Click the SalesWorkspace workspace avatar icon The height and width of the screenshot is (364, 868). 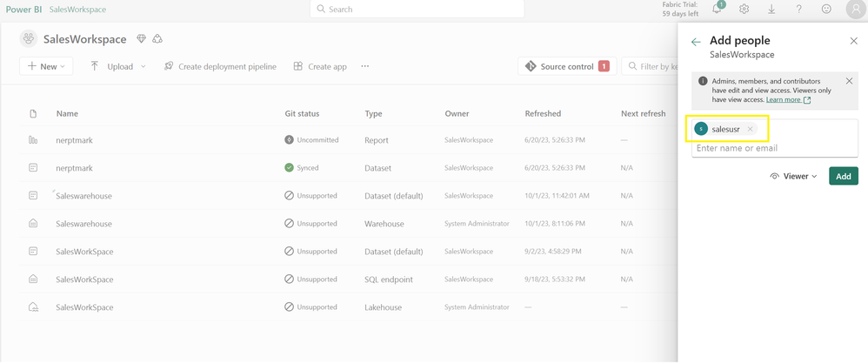[x=28, y=39]
